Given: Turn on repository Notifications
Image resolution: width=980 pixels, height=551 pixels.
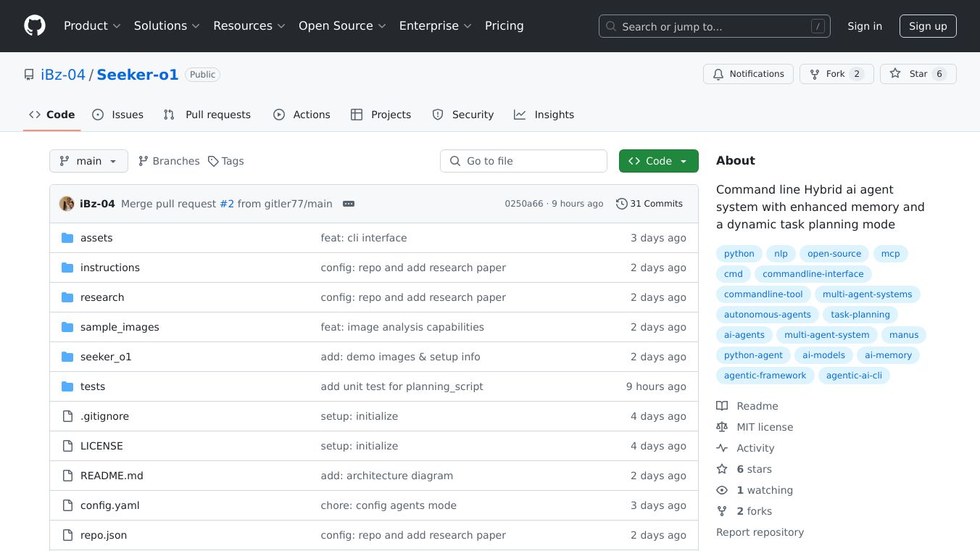Looking at the screenshot, I should tap(748, 74).
